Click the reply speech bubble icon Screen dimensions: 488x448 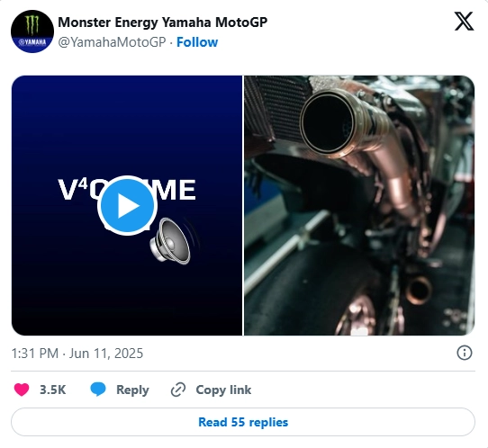click(98, 390)
